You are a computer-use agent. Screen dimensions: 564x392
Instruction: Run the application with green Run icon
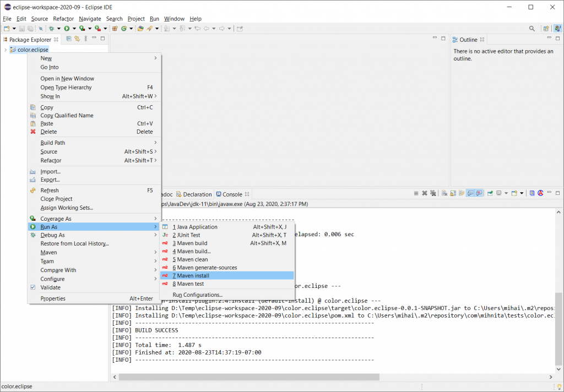coord(66,28)
